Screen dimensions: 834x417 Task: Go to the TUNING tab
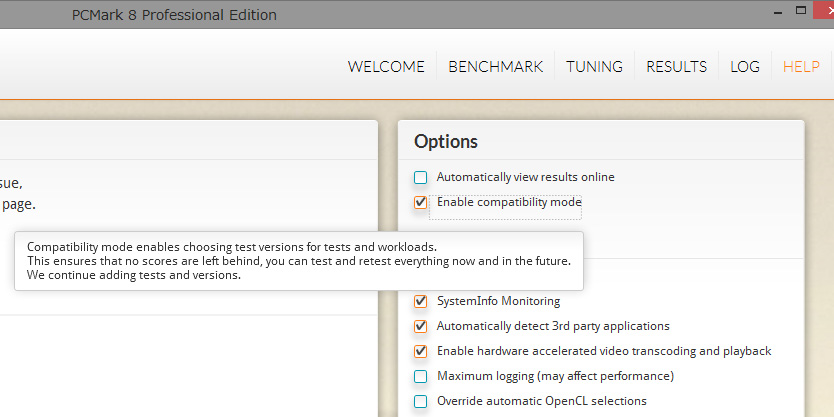pos(594,67)
